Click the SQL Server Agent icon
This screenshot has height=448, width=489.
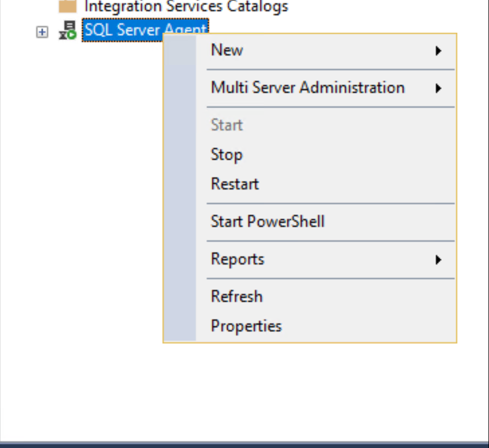(68, 30)
